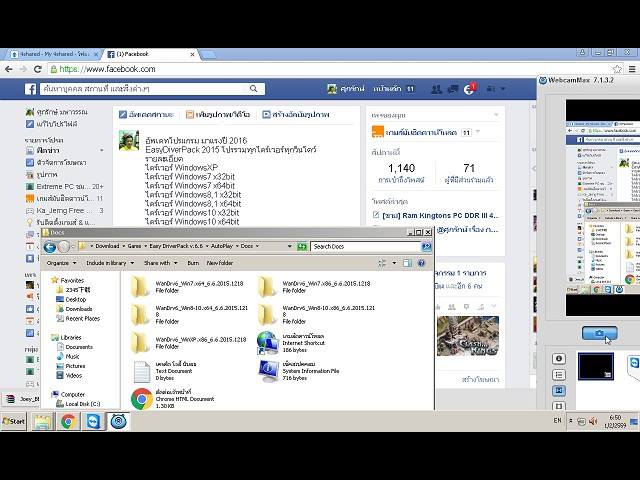Click WebcamMax black video thumbnail

point(596,367)
